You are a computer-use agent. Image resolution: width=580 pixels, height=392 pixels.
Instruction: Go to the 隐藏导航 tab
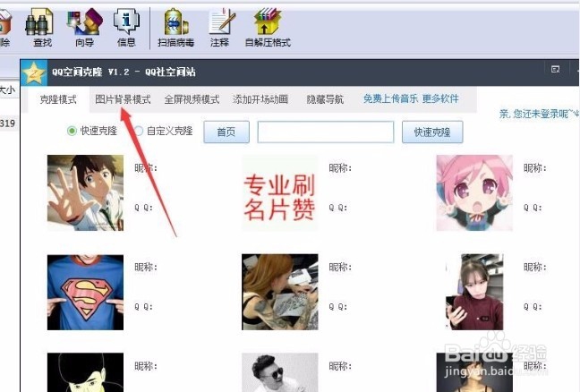click(325, 99)
